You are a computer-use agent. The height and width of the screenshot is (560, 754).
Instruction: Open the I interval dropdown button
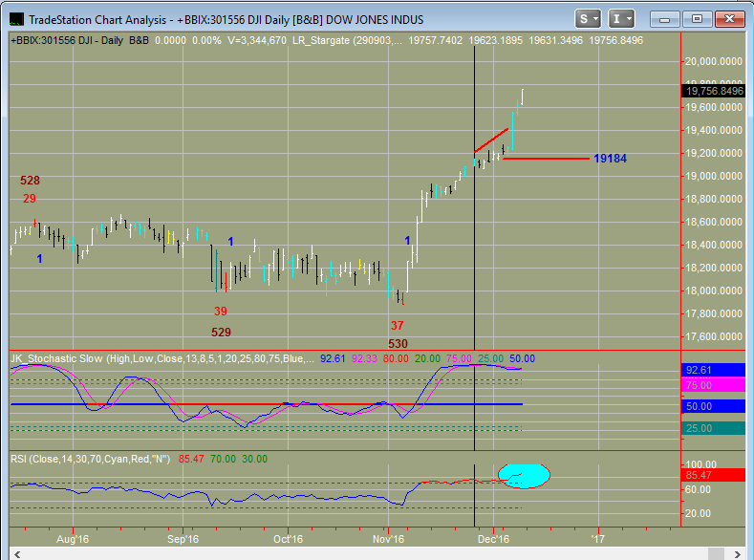621,19
